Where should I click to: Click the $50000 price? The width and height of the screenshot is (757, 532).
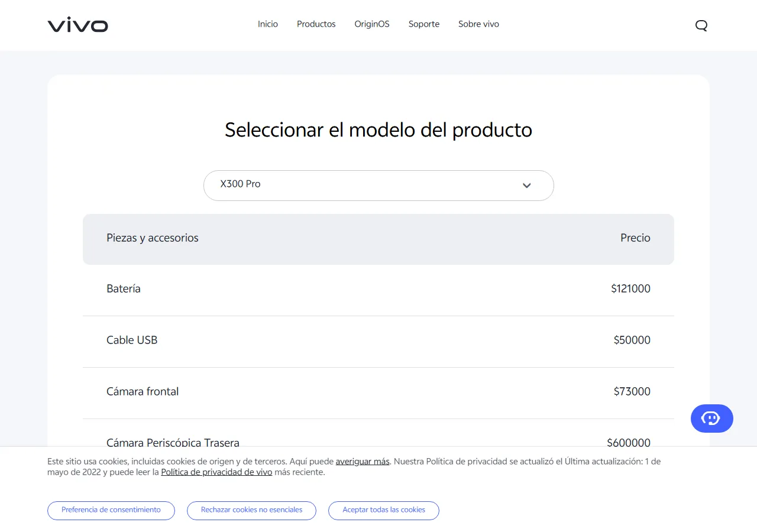(632, 340)
